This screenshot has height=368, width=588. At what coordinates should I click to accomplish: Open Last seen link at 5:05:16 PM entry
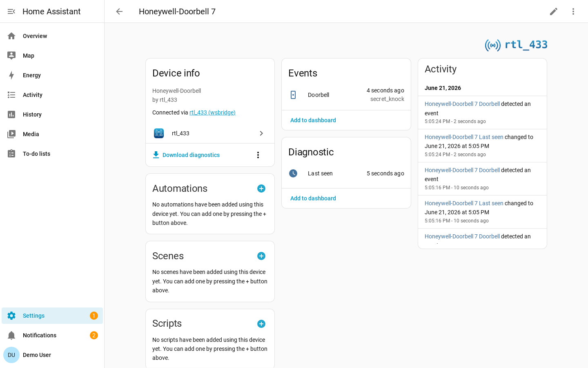[x=464, y=203]
